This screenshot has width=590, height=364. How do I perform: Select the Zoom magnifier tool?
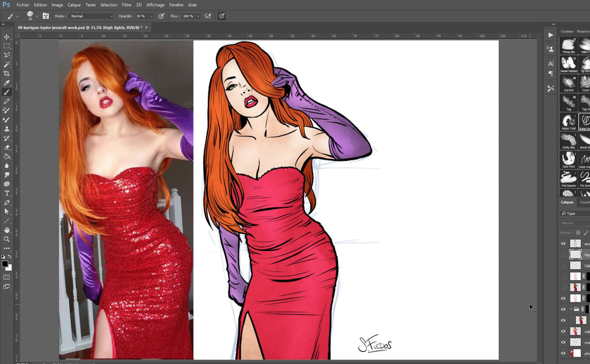pyautogui.click(x=7, y=239)
